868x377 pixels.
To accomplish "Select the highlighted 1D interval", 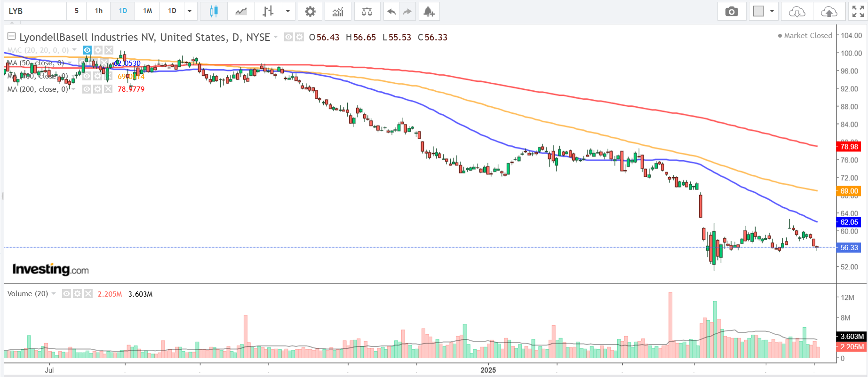I will 123,11.
